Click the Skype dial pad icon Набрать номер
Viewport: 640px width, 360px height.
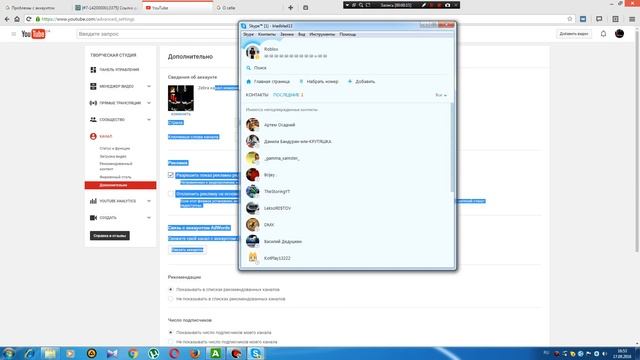coord(301,82)
